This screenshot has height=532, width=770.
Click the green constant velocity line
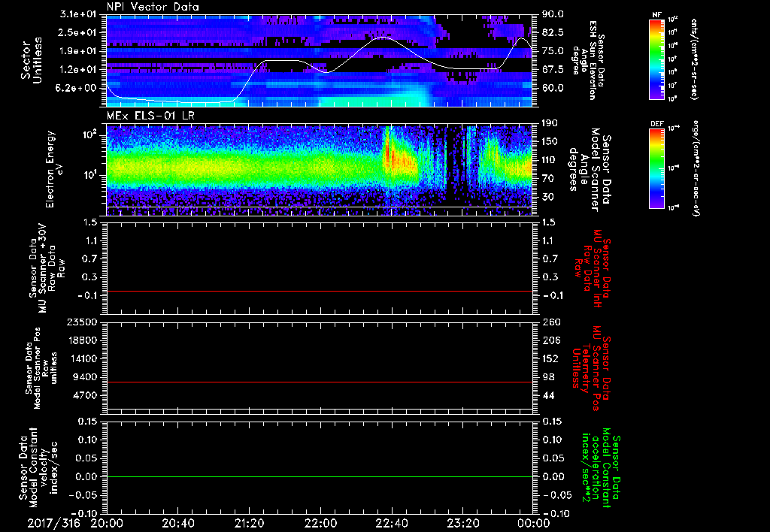click(x=320, y=477)
